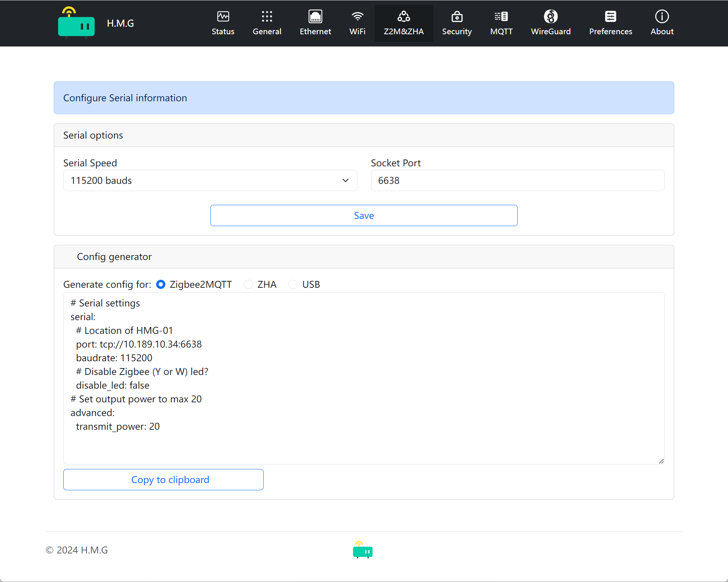Open Security lock icon
The height and width of the screenshot is (582, 728).
(x=456, y=17)
